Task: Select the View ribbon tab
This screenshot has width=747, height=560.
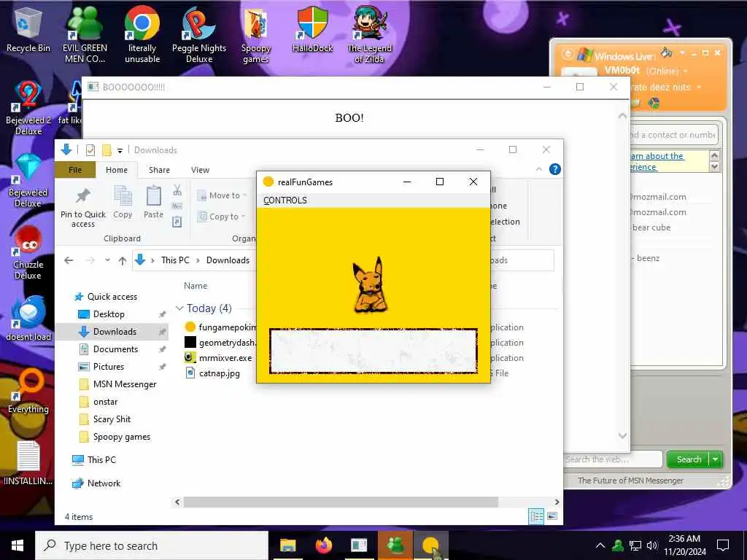Action: point(200,170)
